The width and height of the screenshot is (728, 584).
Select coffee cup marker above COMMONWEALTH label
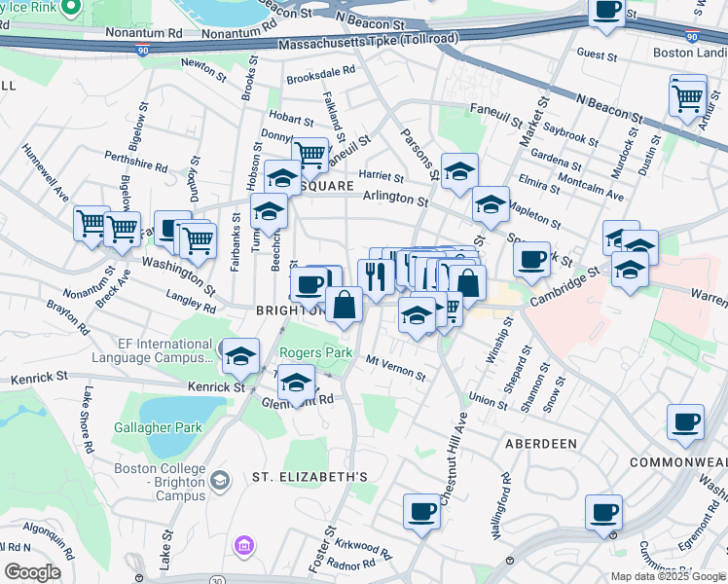point(685,423)
